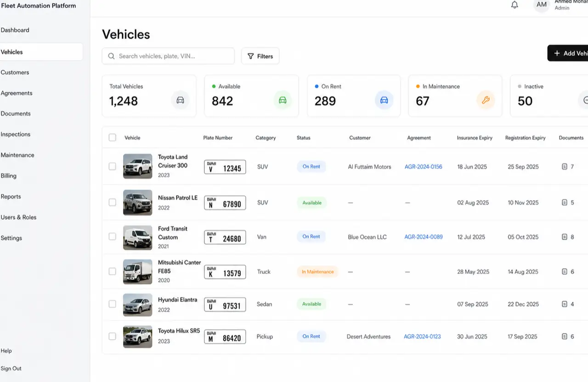
Task: Open the Toyota Hilux SR5 thumbnail
Action: [x=137, y=337]
